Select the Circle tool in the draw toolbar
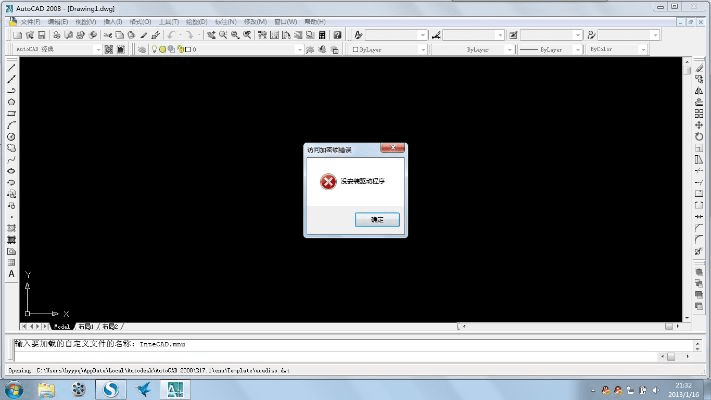 [x=11, y=136]
